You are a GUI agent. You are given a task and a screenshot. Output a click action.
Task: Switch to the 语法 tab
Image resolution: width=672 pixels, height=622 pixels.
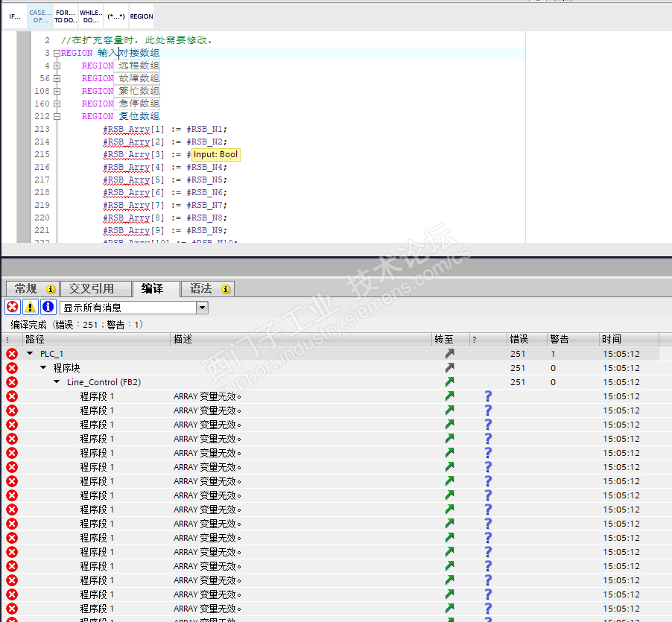[x=201, y=289]
